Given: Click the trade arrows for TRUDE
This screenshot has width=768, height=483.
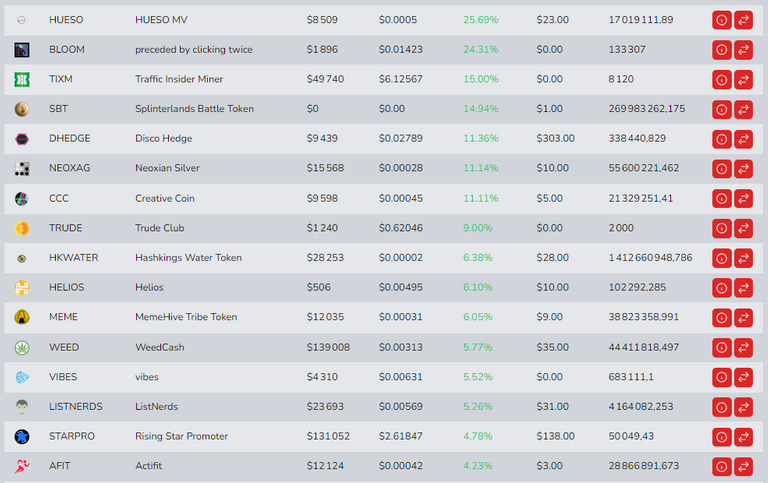Looking at the screenshot, I should pos(744,228).
